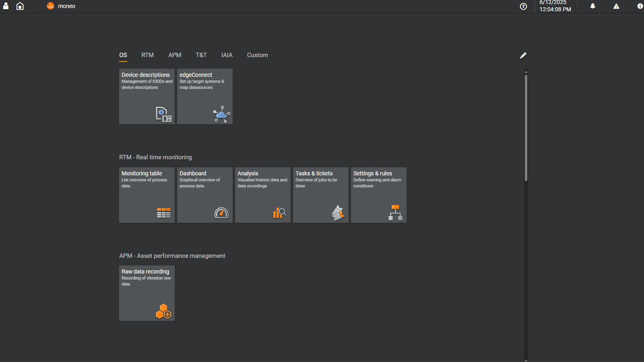This screenshot has height=362, width=644.
Task: Select the APM tab
Action: pos(175,55)
